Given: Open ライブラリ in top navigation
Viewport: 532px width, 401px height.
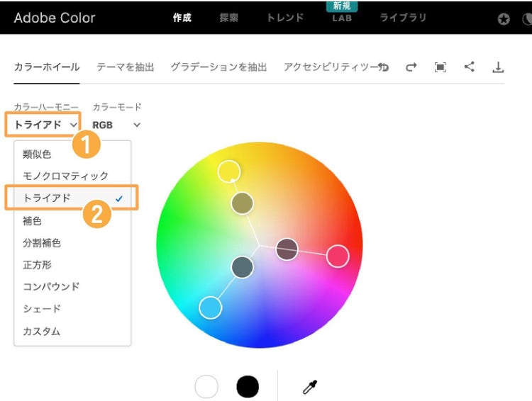Looking at the screenshot, I should tap(403, 18).
